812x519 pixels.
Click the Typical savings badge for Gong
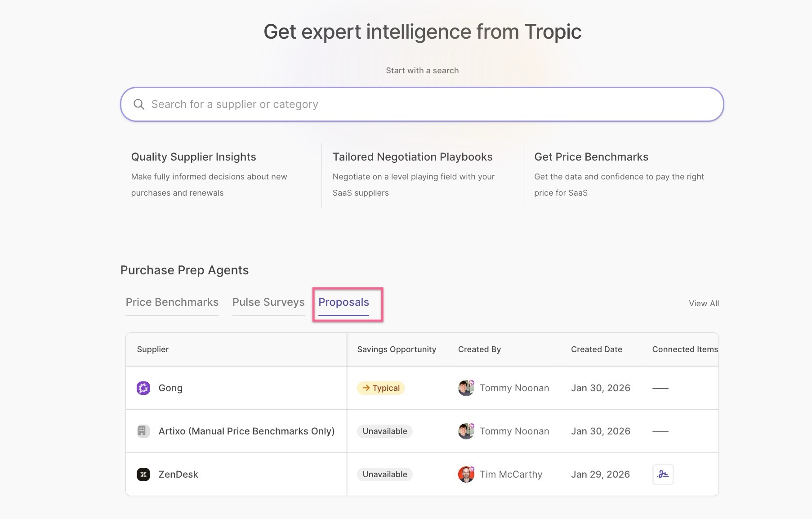[x=381, y=388]
